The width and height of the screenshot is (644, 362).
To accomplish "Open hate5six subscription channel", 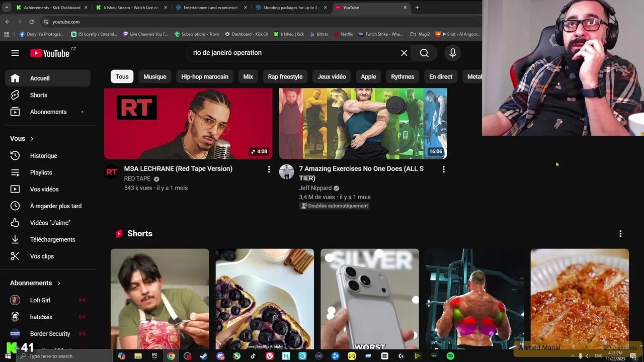I will coord(48,317).
